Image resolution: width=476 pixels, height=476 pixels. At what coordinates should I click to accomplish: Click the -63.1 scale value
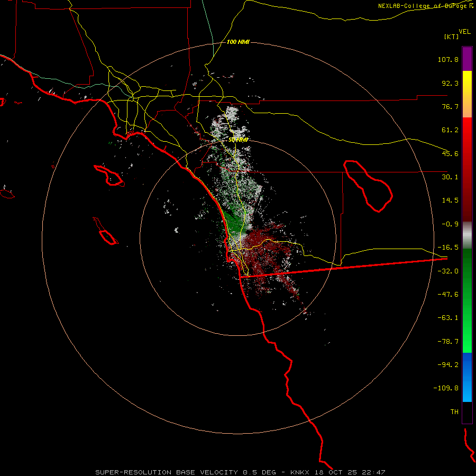click(x=448, y=318)
